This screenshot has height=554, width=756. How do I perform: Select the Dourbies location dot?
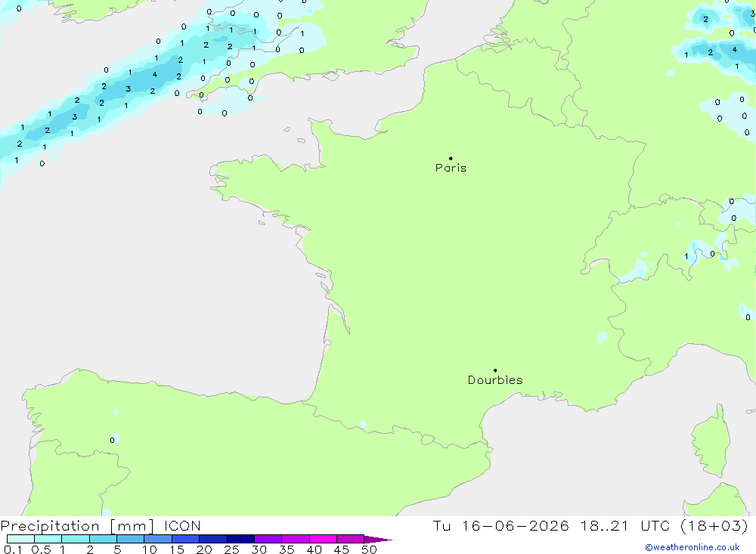(x=495, y=370)
